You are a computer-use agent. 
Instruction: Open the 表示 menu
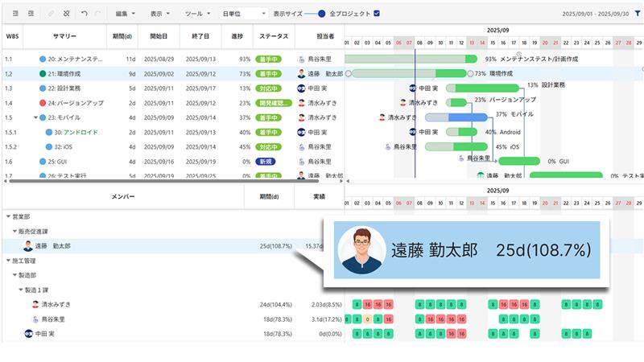pyautogui.click(x=160, y=14)
